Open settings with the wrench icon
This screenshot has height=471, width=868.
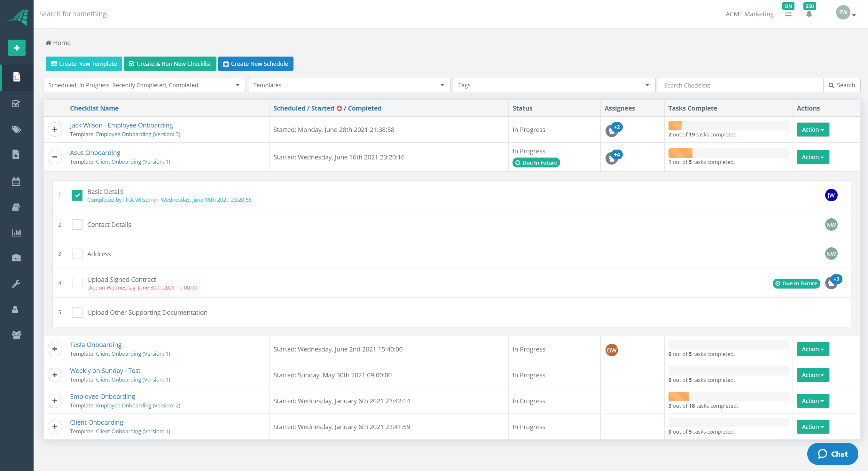[17, 284]
